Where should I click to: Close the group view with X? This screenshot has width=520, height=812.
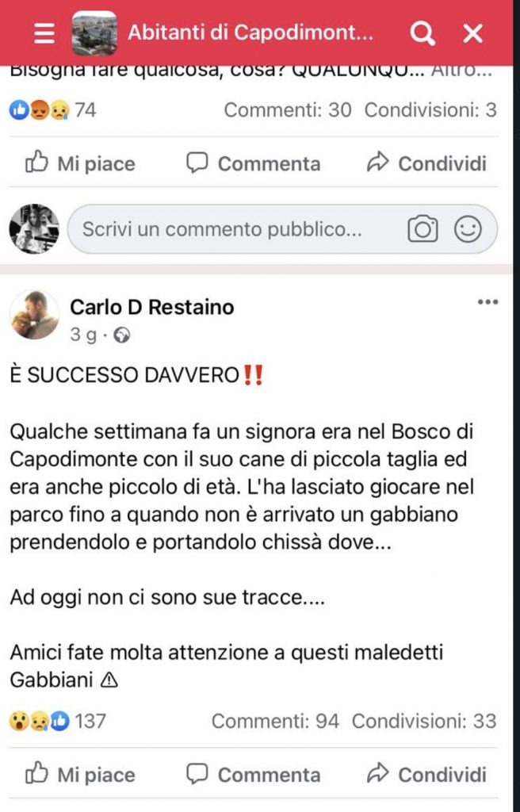(x=472, y=33)
